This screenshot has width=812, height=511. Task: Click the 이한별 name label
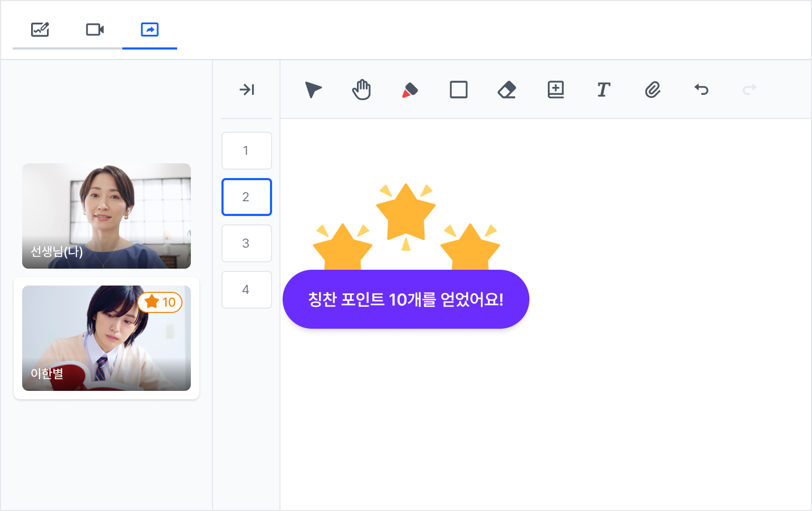[x=47, y=374]
